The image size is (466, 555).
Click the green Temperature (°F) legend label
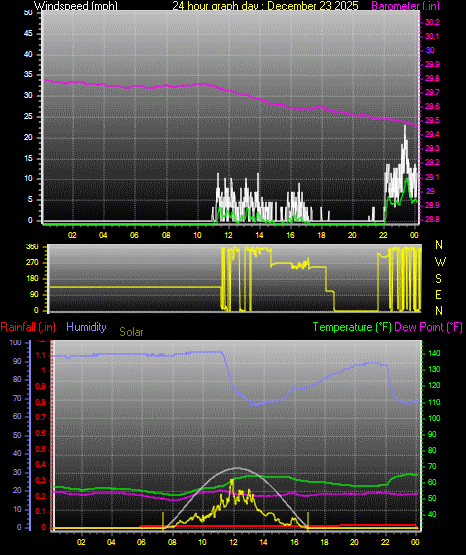[x=352, y=327]
